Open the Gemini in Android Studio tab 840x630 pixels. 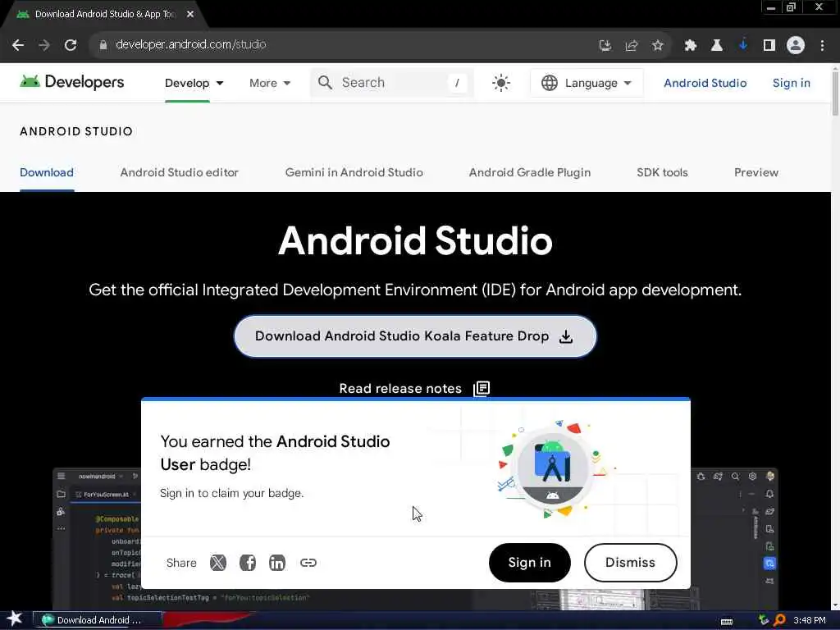coord(354,172)
